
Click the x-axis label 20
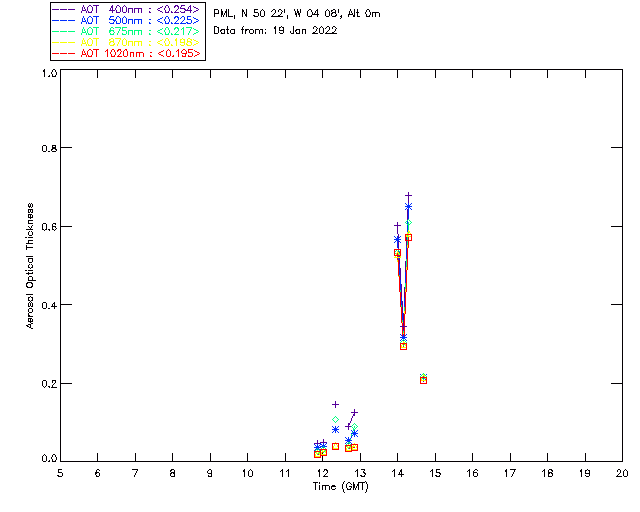click(x=622, y=473)
